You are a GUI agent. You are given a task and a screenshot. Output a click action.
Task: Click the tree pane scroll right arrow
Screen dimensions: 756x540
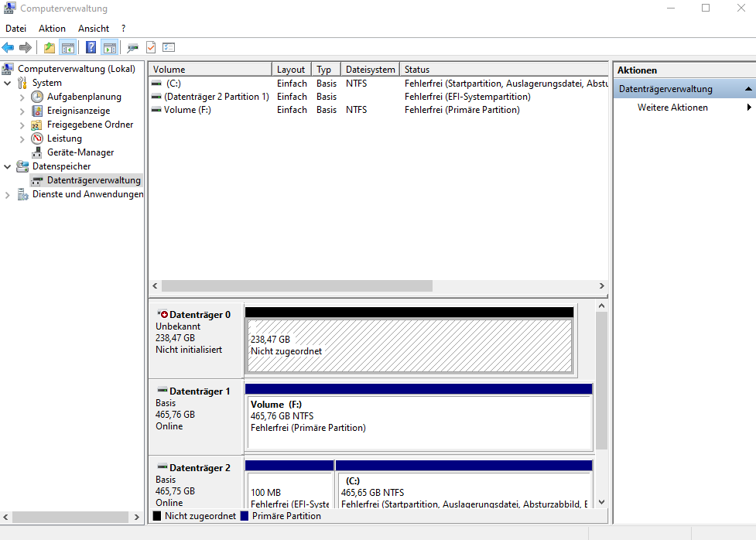click(137, 517)
